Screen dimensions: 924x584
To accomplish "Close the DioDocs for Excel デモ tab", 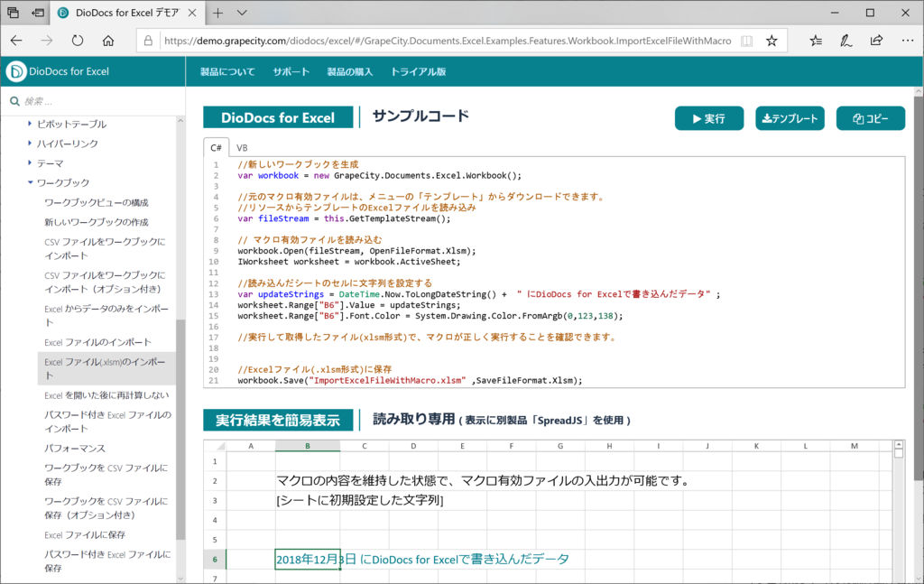I will [192, 13].
